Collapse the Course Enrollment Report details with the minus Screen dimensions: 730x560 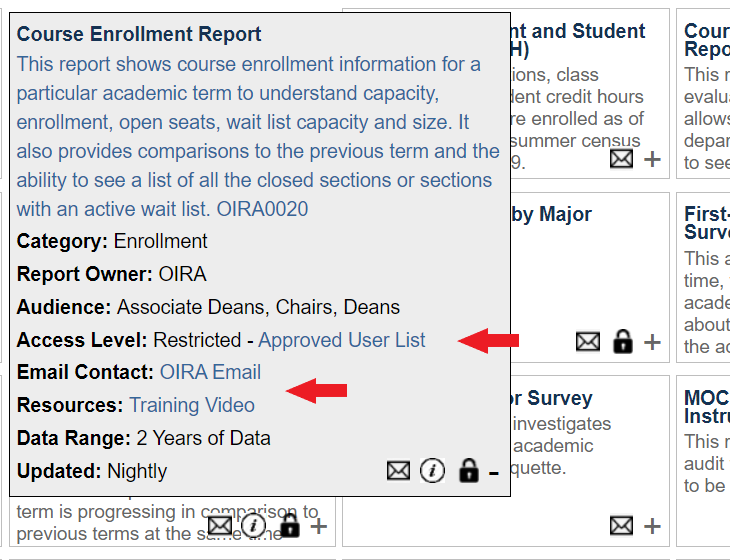coord(493,472)
